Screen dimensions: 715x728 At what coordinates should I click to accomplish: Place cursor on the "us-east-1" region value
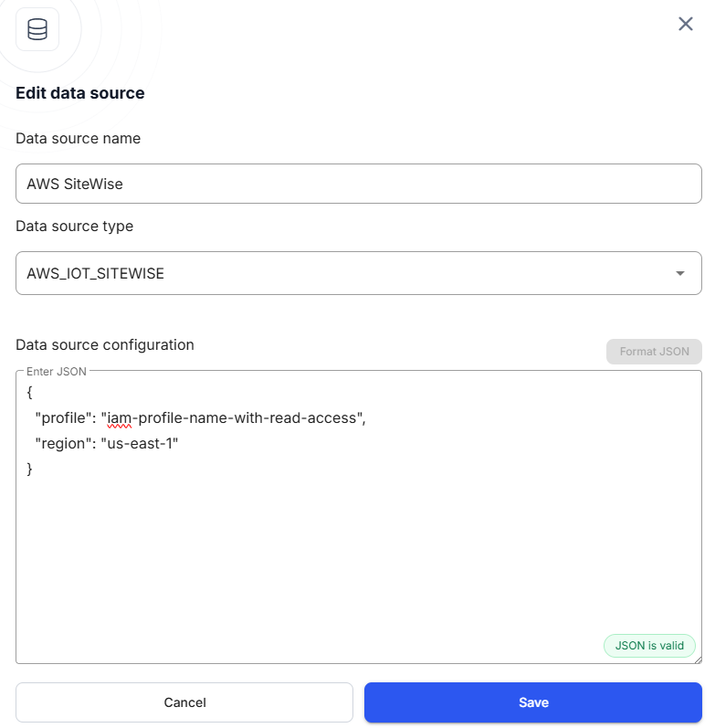[142, 444]
